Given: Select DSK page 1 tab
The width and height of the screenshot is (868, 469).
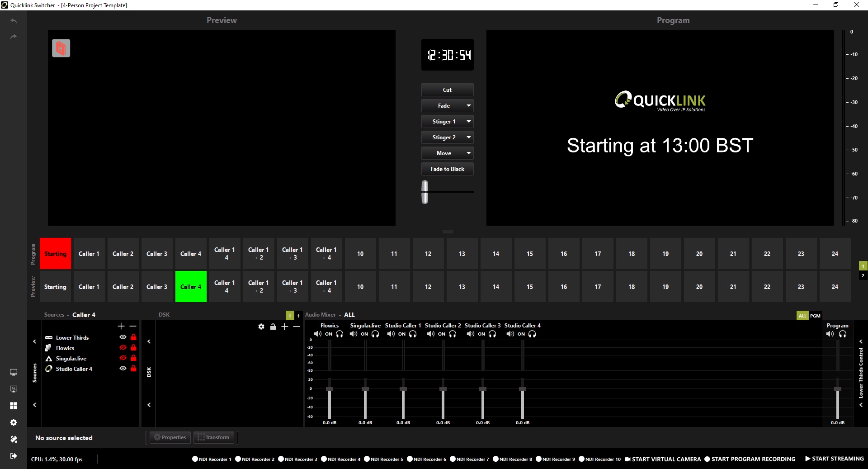Looking at the screenshot, I should [290, 316].
